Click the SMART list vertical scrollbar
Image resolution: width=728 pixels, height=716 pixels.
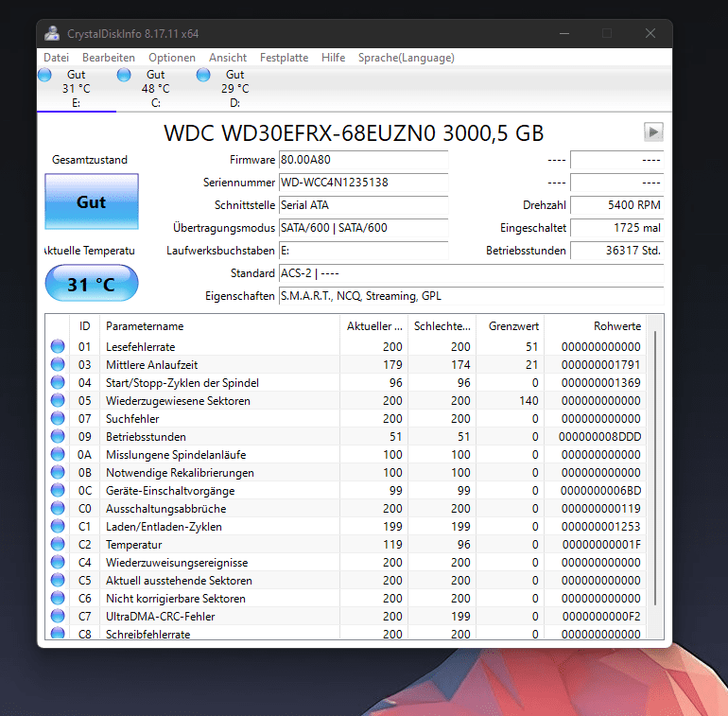[654, 468]
